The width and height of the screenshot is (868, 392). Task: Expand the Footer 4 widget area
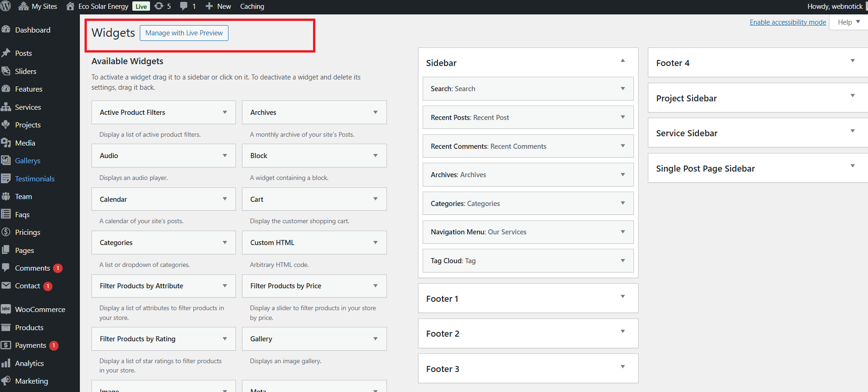853,60
